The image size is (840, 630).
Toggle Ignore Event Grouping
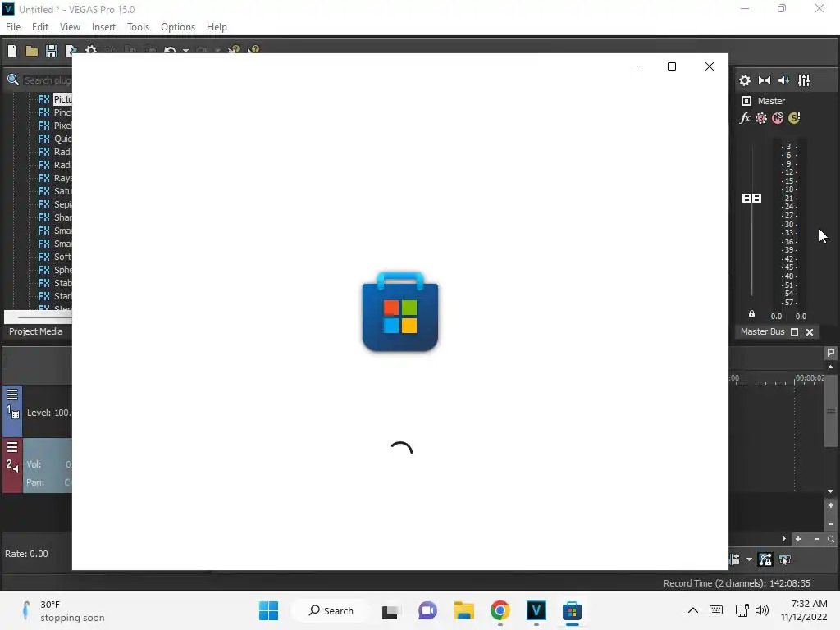click(785, 559)
